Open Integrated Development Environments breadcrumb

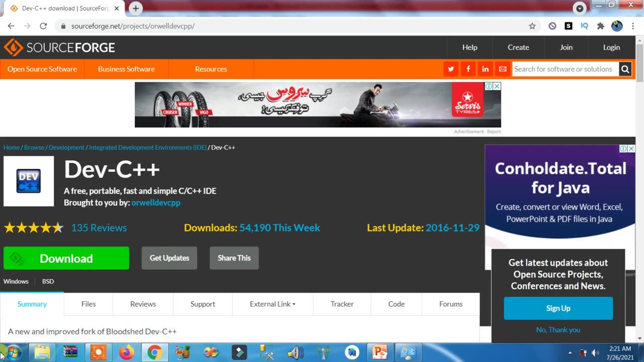point(148,147)
